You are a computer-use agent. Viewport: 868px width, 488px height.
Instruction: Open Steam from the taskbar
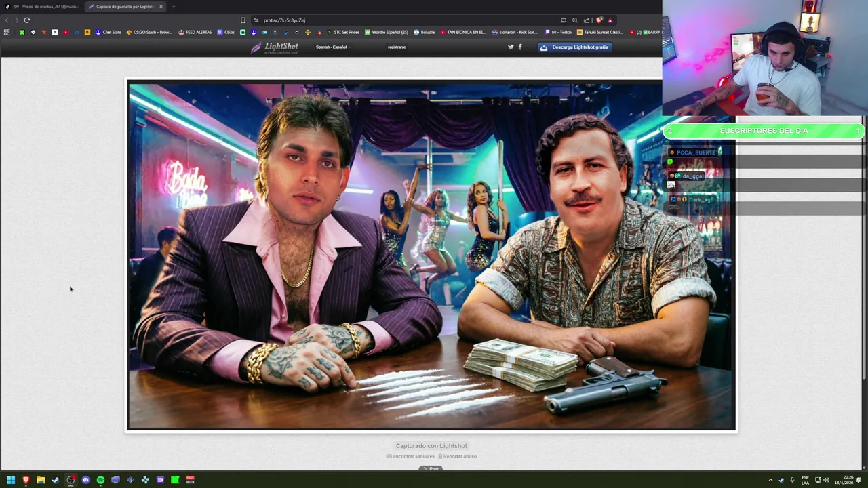click(x=56, y=480)
